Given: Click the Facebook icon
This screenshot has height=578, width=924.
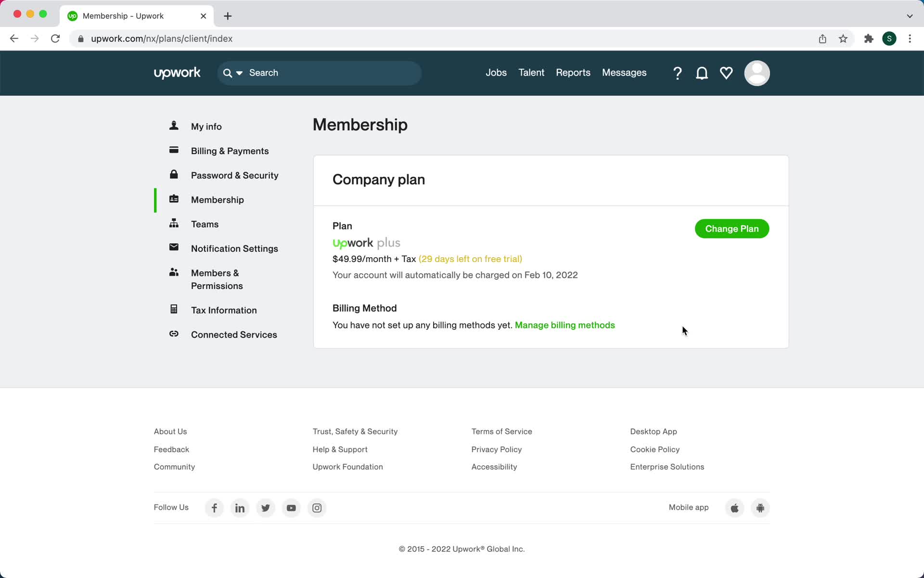Looking at the screenshot, I should click(x=214, y=508).
